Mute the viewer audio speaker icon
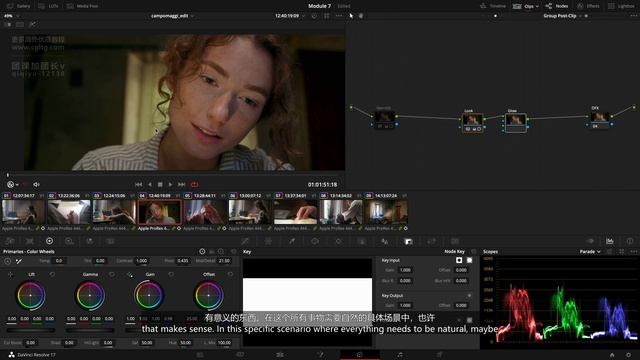 tap(36, 184)
